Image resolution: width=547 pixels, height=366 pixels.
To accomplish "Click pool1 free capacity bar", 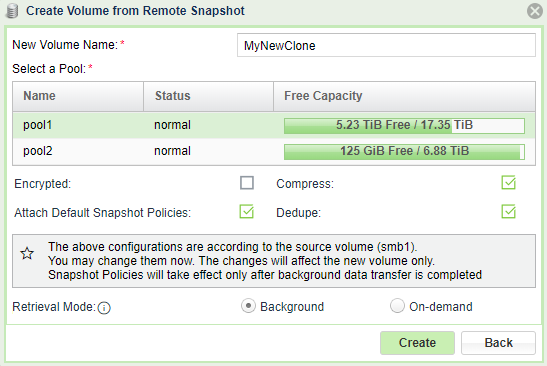I will [x=404, y=126].
